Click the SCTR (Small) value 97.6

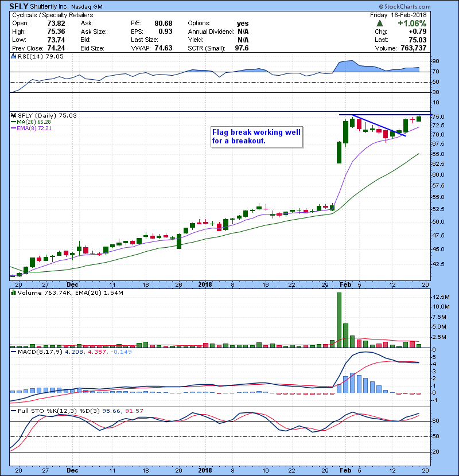242,48
